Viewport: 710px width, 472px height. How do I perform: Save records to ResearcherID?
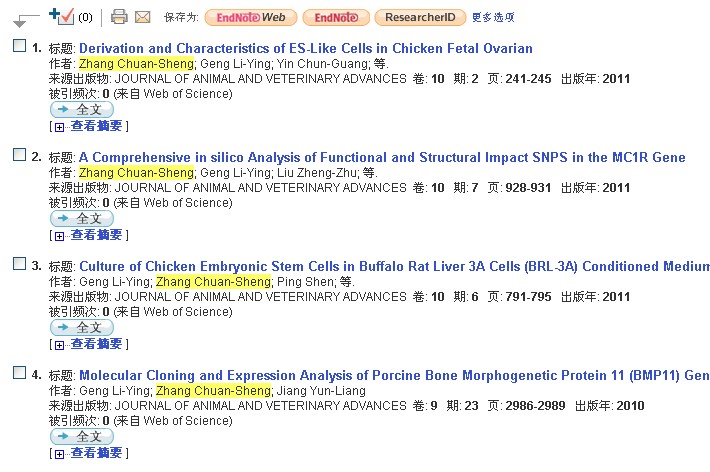[419, 17]
